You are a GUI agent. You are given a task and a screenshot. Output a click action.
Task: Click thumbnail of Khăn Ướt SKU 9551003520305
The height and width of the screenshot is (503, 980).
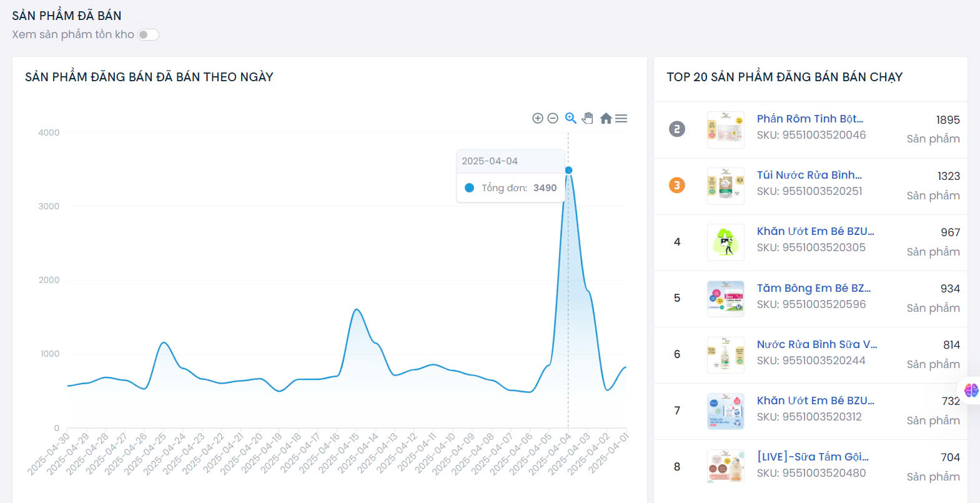pyautogui.click(x=725, y=242)
